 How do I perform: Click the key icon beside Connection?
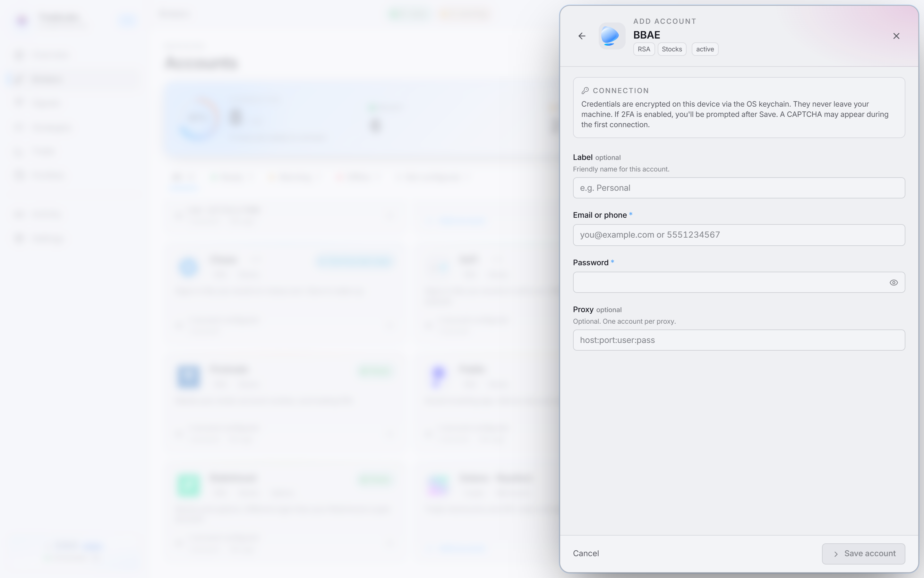click(585, 91)
